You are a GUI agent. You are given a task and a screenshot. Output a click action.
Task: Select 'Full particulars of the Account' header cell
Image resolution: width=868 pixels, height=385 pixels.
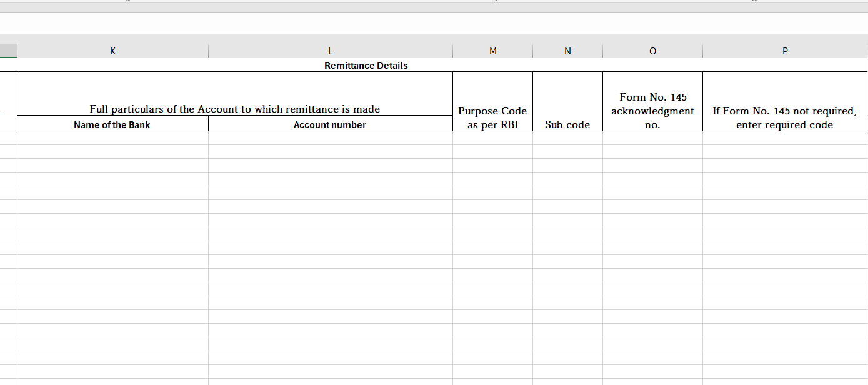tap(235, 94)
